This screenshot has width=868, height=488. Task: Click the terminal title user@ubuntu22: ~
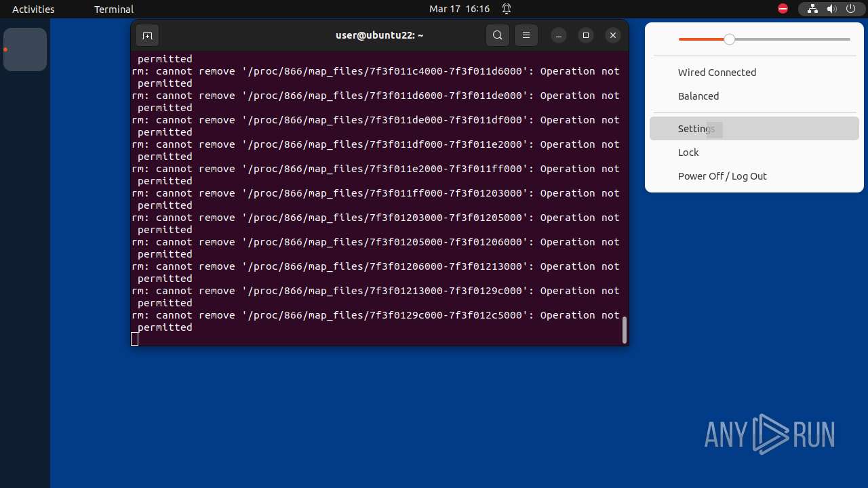380,35
